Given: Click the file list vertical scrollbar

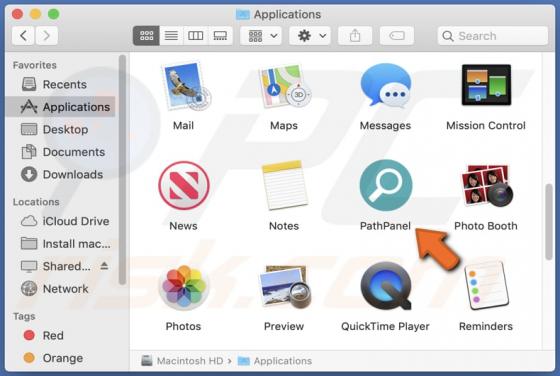Looking at the screenshot, I should tap(549, 222).
